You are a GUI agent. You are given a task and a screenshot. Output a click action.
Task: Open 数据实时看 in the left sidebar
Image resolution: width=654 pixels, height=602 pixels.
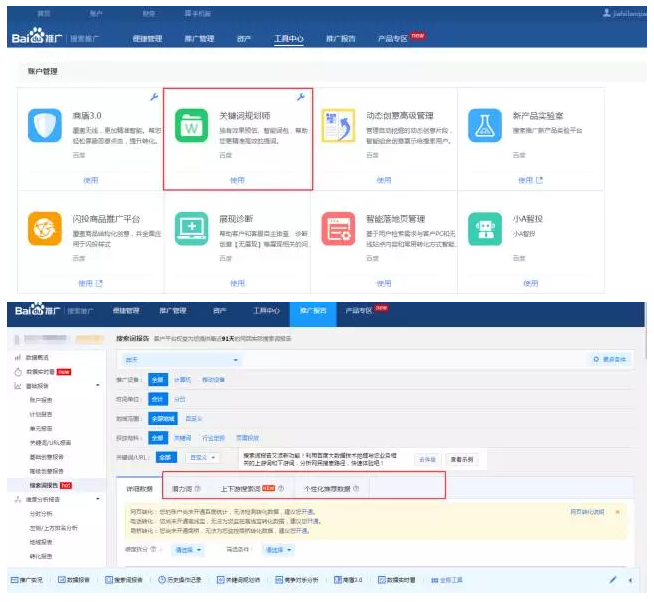point(40,372)
